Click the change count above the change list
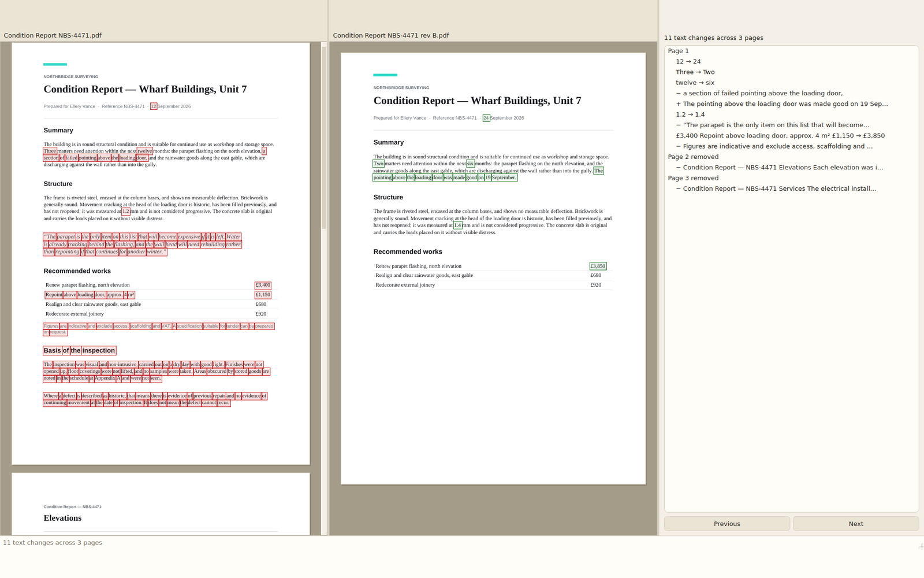 pyautogui.click(x=714, y=38)
